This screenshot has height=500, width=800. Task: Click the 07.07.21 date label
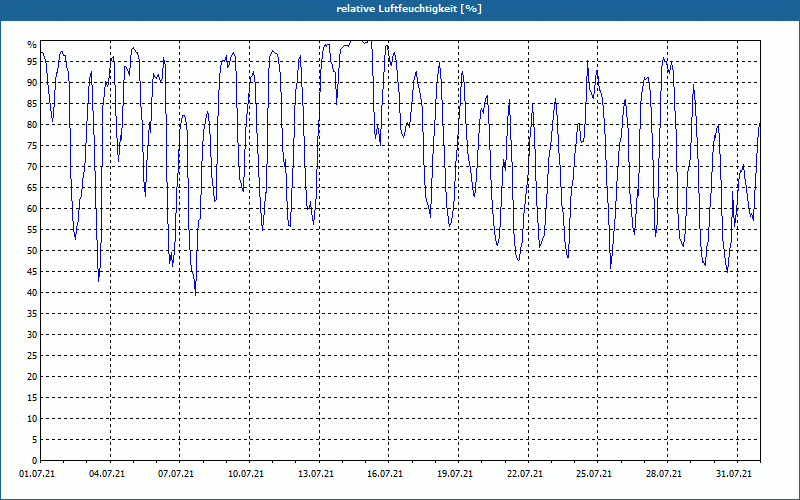176,474
